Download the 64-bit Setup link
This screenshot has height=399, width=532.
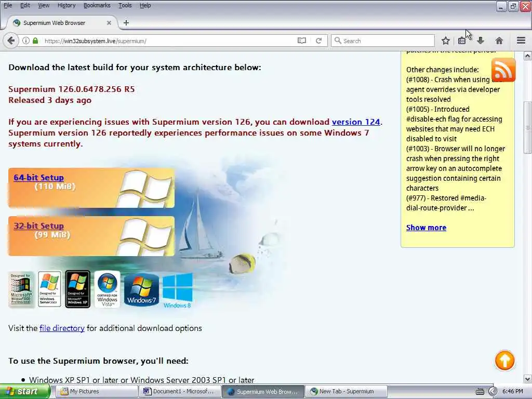(x=38, y=178)
